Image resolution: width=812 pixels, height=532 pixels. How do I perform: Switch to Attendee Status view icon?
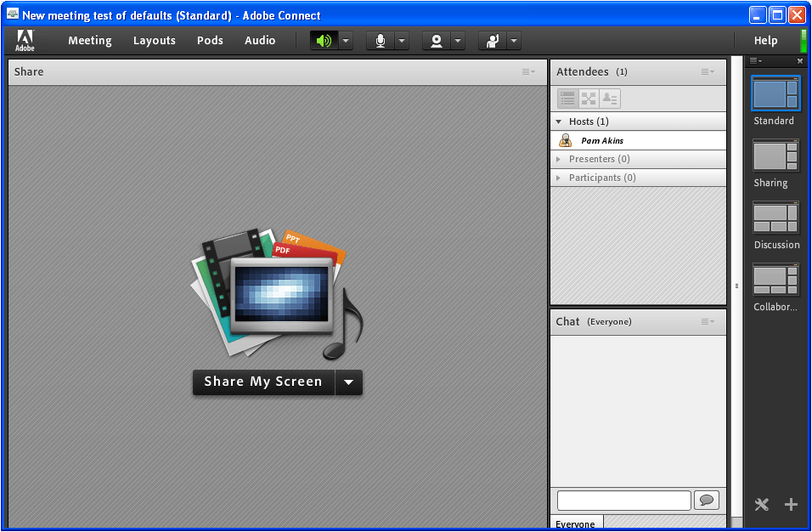(x=610, y=99)
